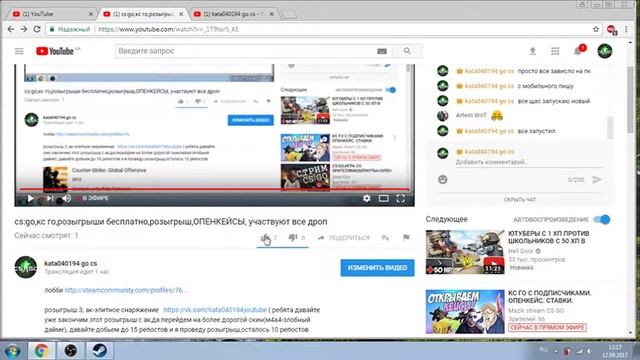Enter fullscreen in video player

[400, 198]
